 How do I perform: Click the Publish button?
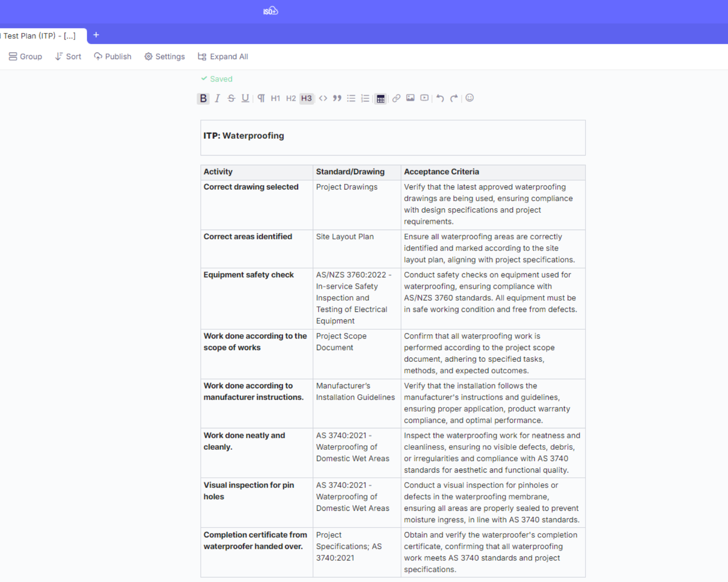113,56
